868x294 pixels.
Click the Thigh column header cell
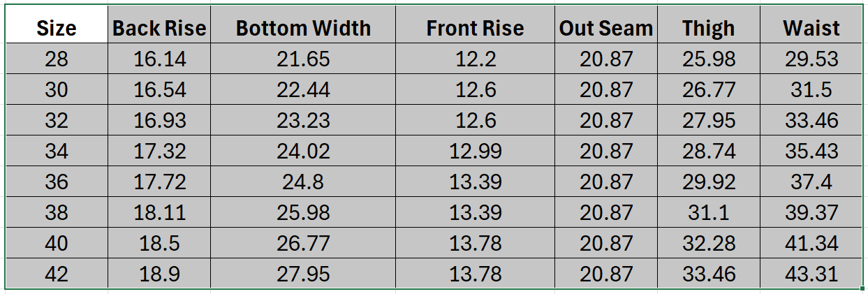[708, 29]
